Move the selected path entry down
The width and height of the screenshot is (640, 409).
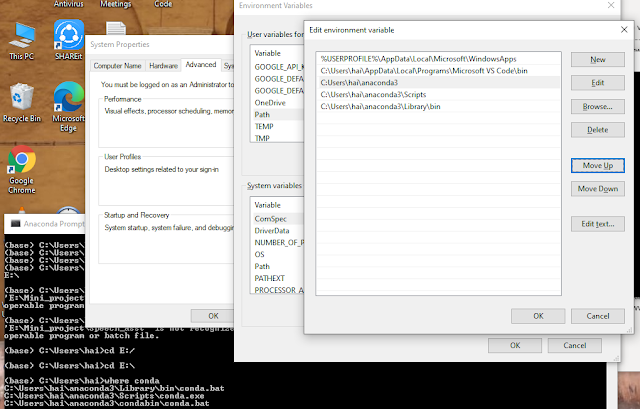(x=598, y=189)
